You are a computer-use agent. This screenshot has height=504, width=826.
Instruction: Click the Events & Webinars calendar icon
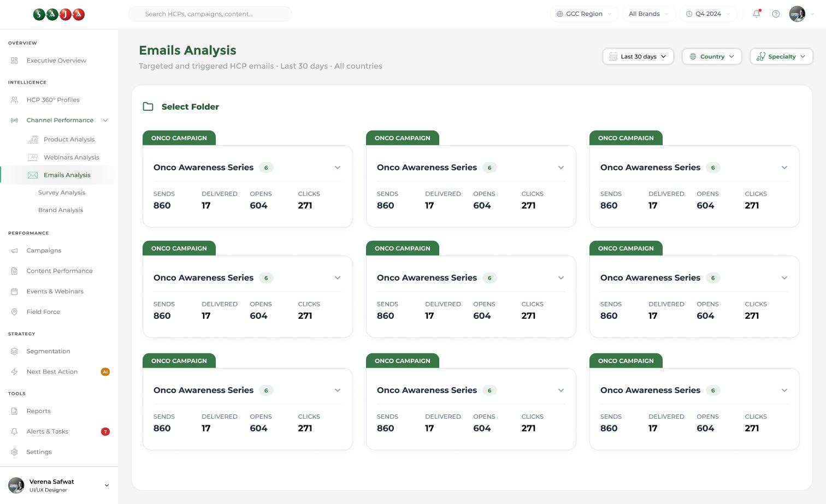coord(15,292)
